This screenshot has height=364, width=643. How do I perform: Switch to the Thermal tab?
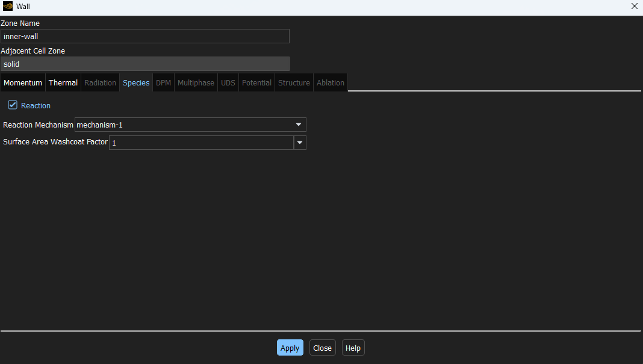point(63,83)
